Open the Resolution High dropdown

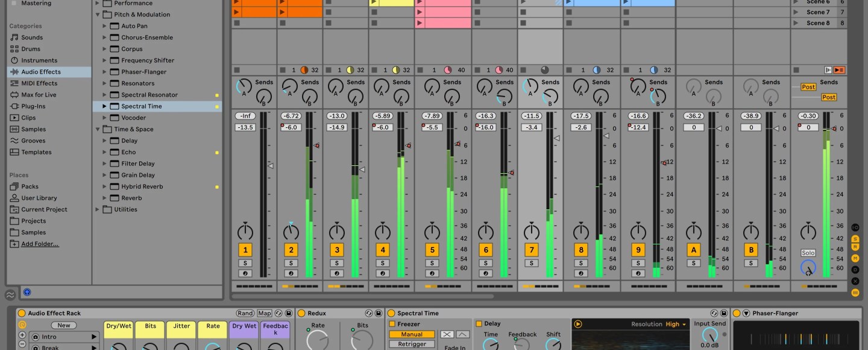[x=676, y=324]
